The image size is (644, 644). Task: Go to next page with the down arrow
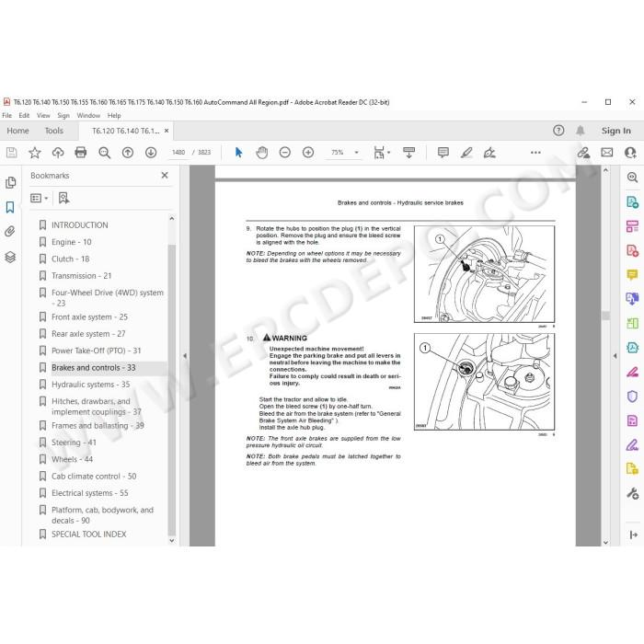point(151,153)
